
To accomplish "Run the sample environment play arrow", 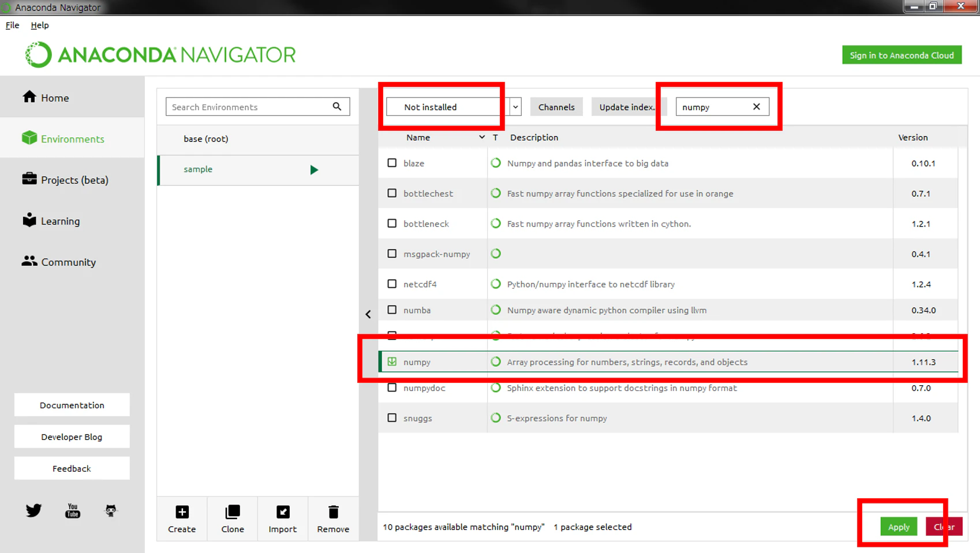I will tap(314, 170).
